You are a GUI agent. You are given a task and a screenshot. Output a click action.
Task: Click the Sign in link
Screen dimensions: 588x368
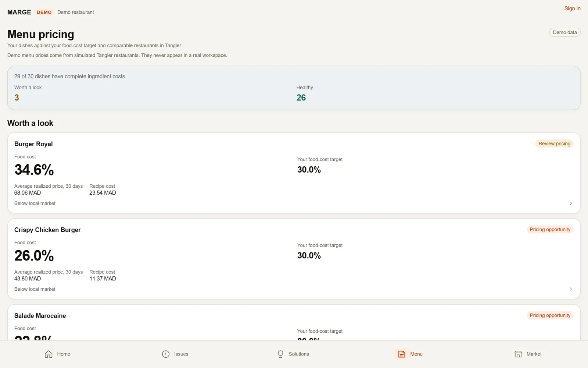(x=573, y=8)
